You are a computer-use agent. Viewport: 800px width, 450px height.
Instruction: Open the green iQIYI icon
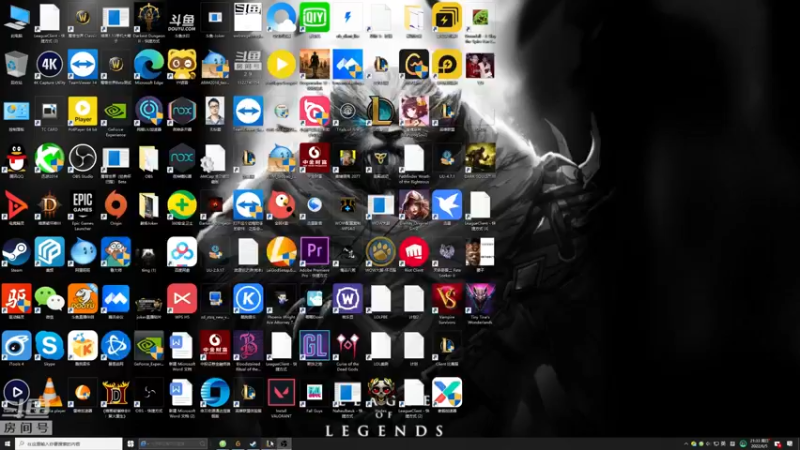pos(314,18)
